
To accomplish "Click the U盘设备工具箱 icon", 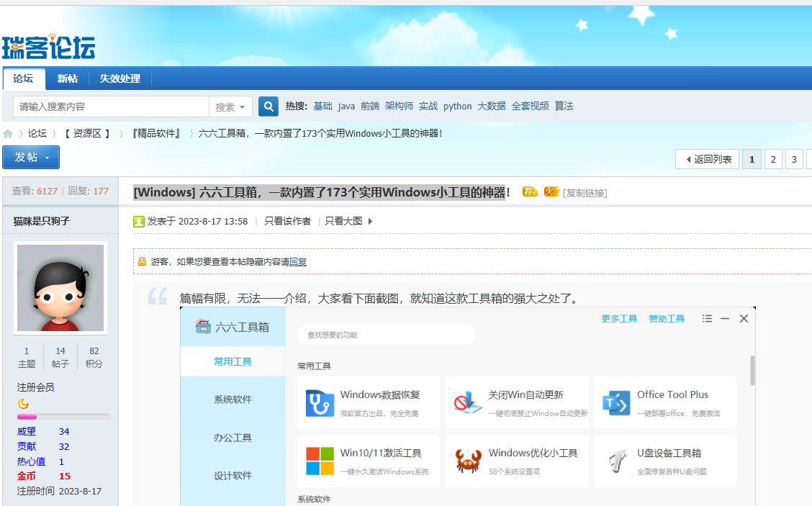I will (616, 461).
